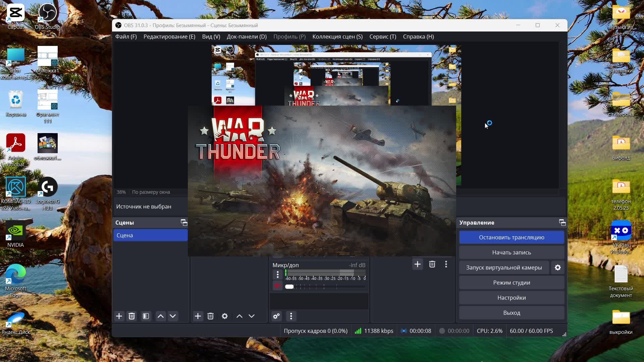Open the Справка (H) menu

pyautogui.click(x=418, y=37)
